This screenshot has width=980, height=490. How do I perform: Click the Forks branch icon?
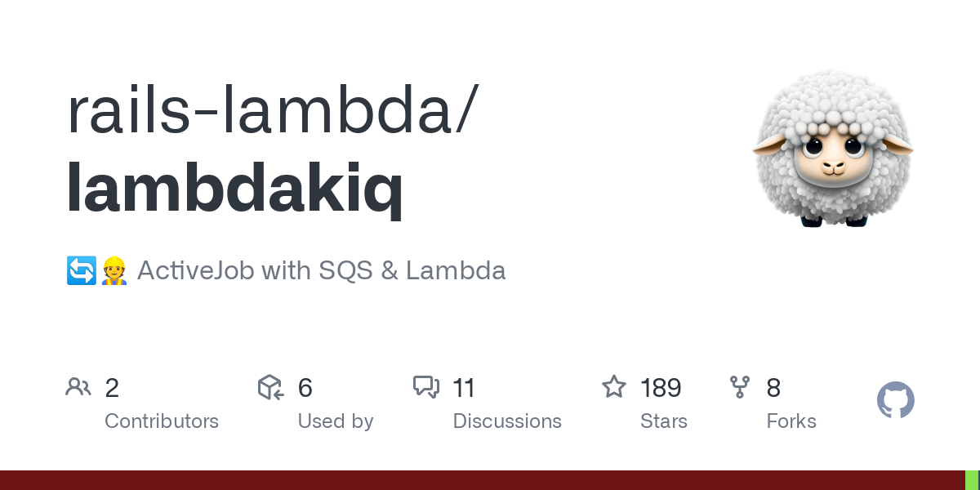[740, 387]
